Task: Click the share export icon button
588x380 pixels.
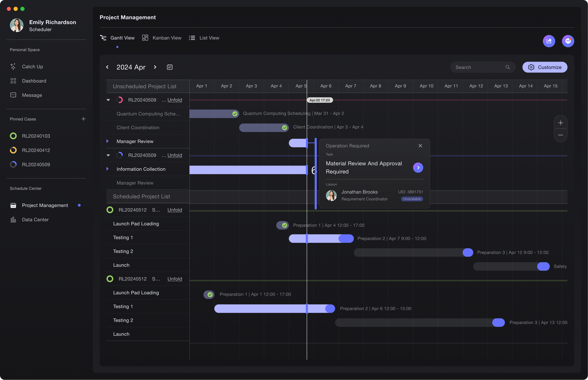Action: [549, 41]
